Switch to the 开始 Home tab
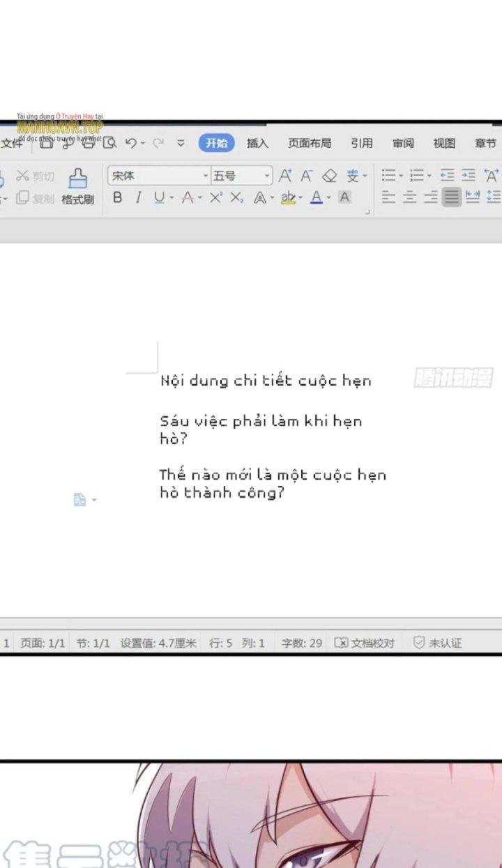Viewport: 502px width, 868px height. click(216, 143)
